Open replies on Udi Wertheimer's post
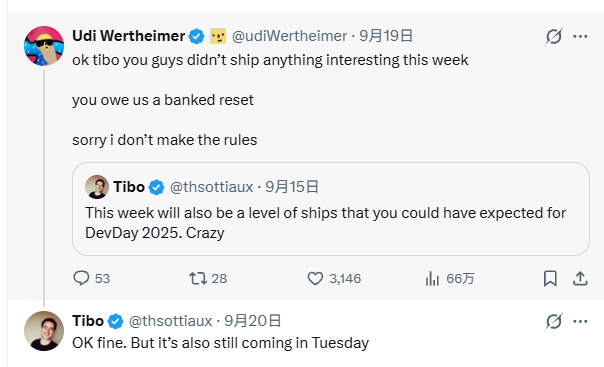Viewport: 604px width, 367px height. (91, 278)
